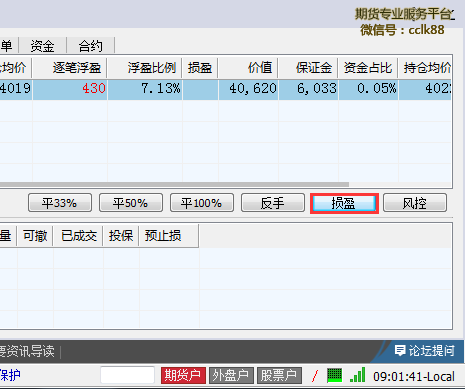Select the 0.05% fund ratio cell

[377, 89]
